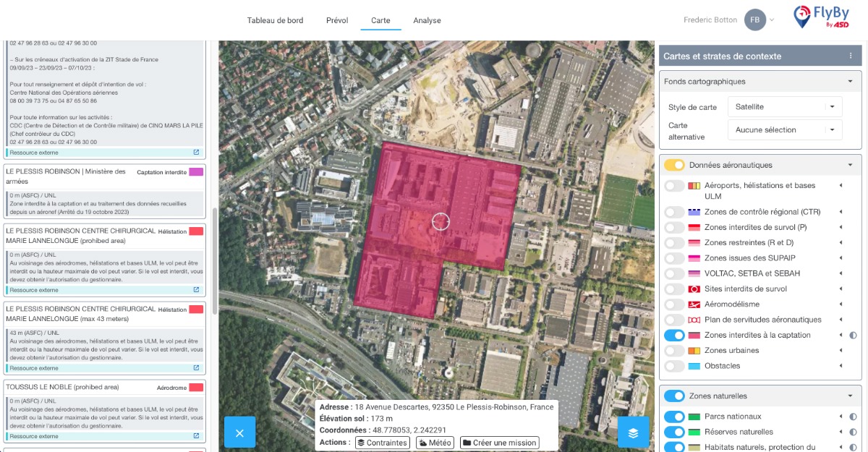Click the Contraintes action button
The height and width of the screenshot is (452, 868).
pos(382,443)
